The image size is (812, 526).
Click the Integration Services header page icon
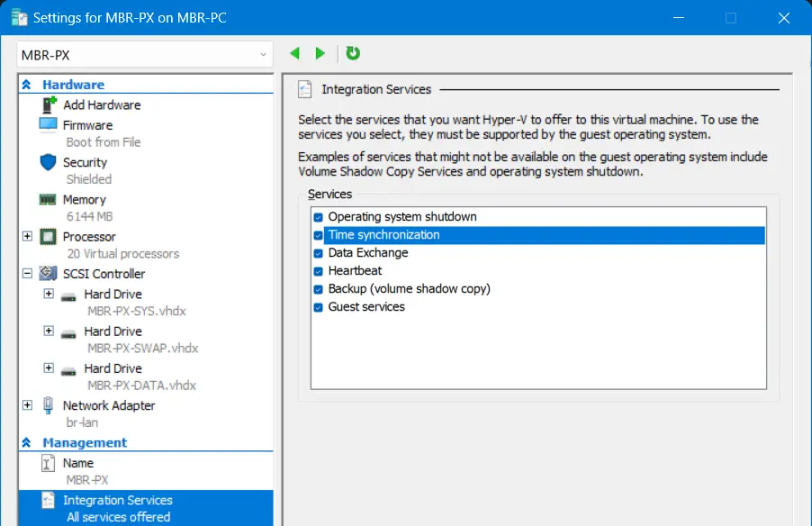coord(305,90)
